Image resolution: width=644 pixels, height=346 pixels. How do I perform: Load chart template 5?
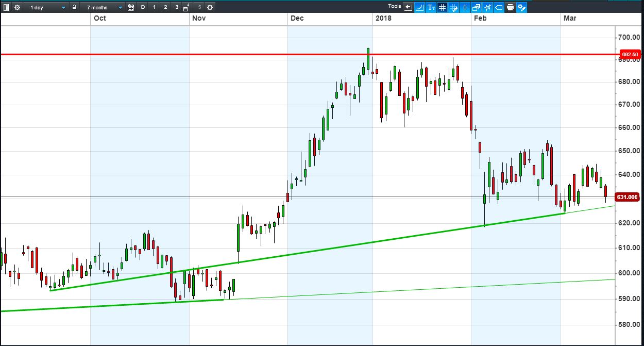point(199,7)
